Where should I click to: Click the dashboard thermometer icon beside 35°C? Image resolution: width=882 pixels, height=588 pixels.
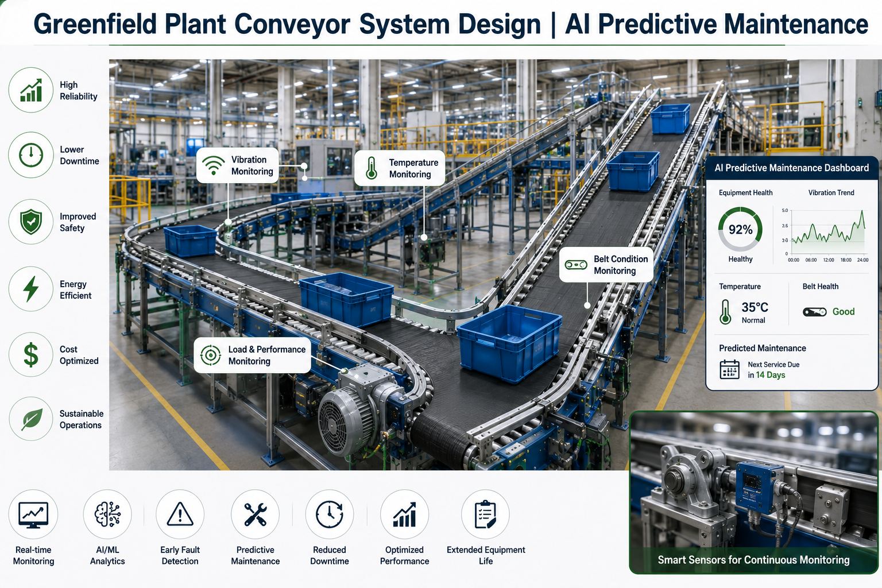point(725,312)
